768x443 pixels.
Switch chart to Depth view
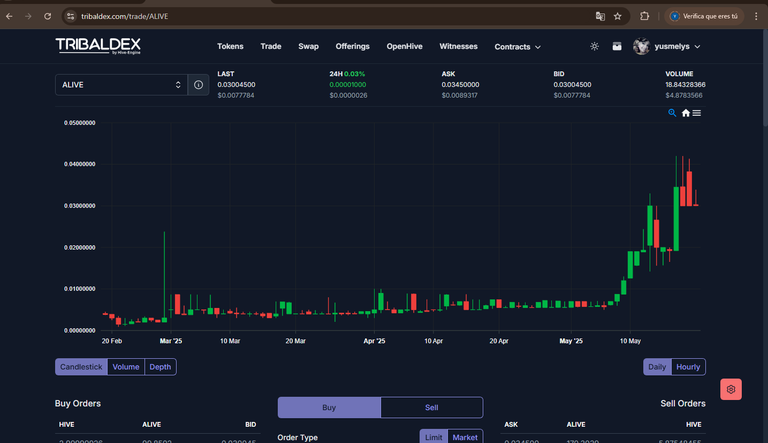[160, 367]
